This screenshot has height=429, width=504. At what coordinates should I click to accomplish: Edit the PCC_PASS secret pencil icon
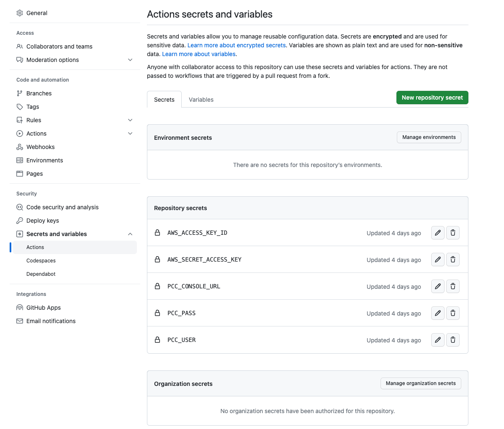tap(437, 313)
